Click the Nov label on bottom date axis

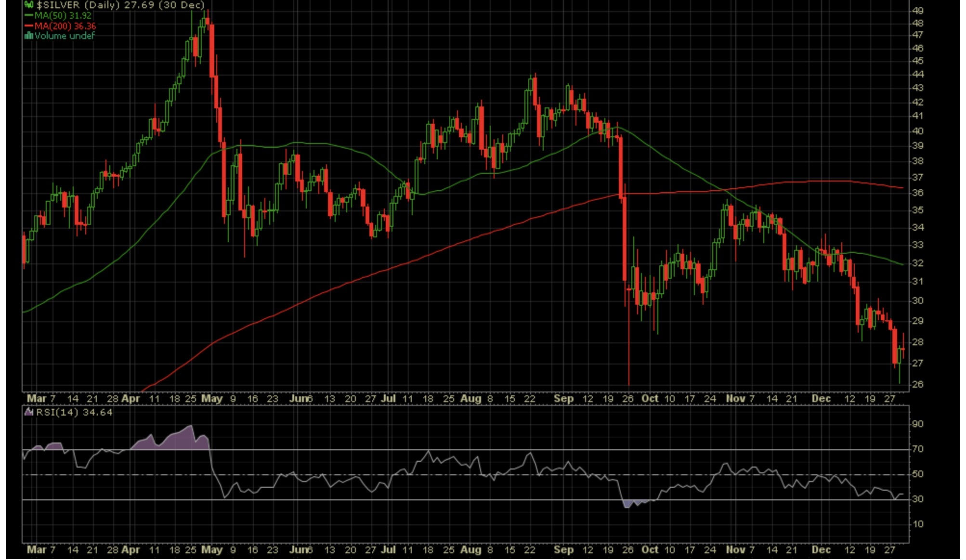pos(735,549)
